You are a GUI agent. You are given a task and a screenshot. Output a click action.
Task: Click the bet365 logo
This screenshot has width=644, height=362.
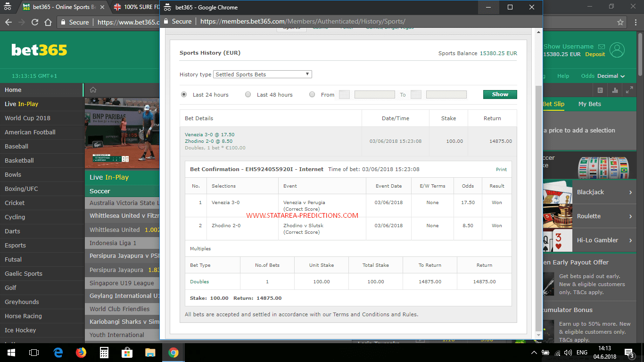(x=39, y=50)
